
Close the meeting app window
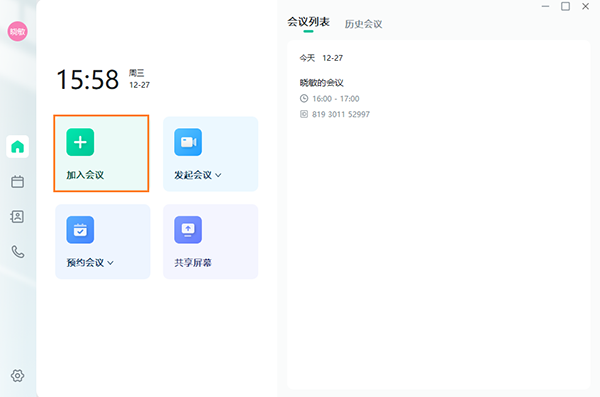(585, 6)
